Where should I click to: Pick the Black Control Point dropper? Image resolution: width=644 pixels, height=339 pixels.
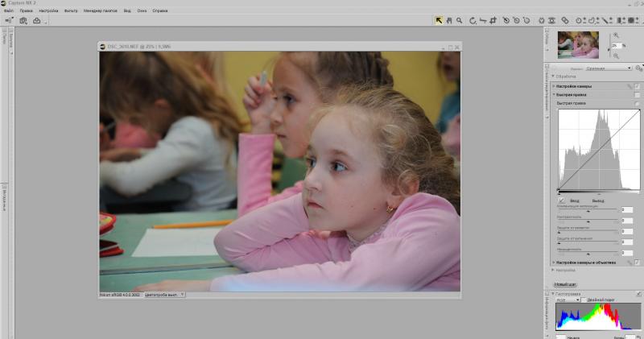pos(506,20)
